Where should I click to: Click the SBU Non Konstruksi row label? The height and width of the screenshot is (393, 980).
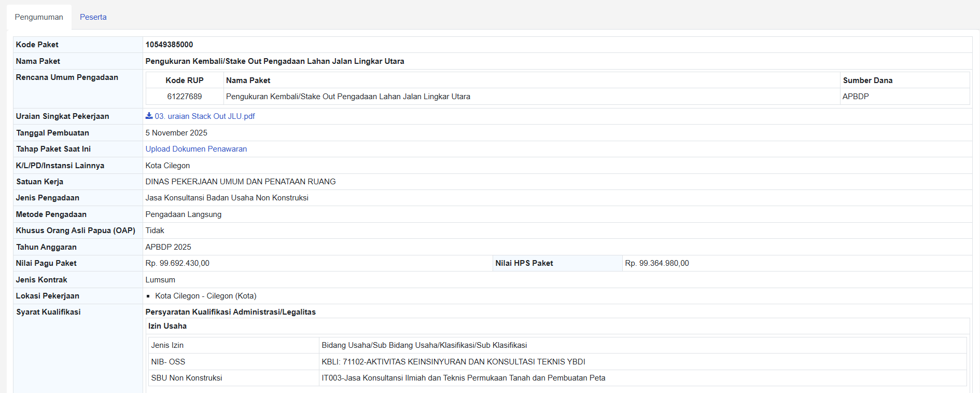tap(187, 378)
